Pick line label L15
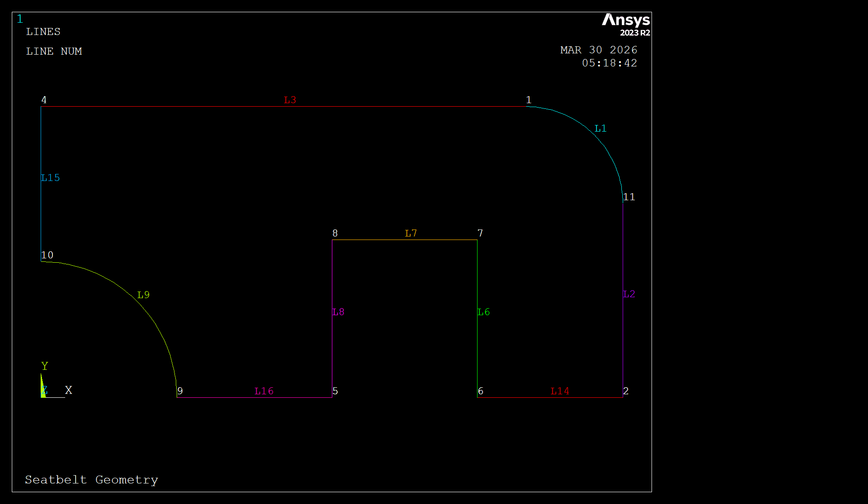The image size is (868, 504). 50,178
